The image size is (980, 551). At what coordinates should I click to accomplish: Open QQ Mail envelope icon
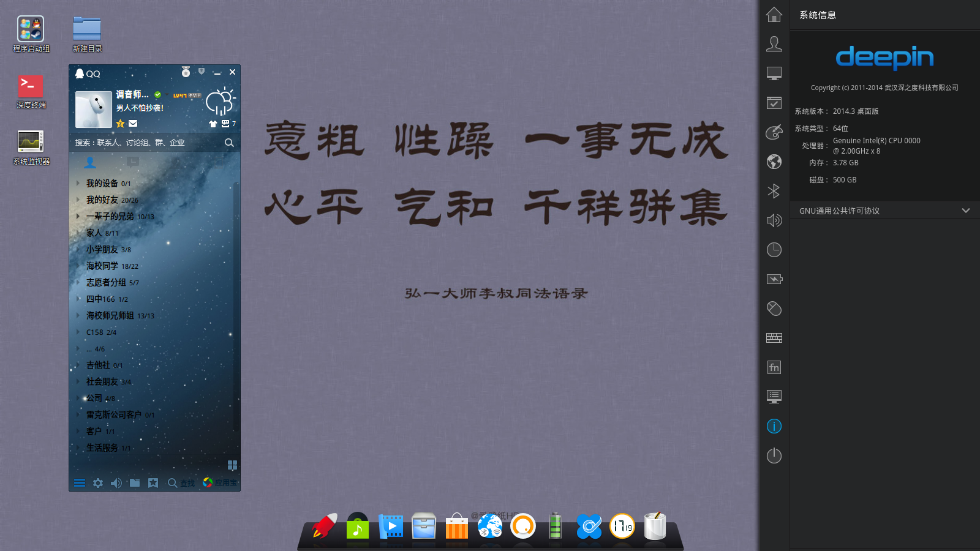[x=133, y=124]
